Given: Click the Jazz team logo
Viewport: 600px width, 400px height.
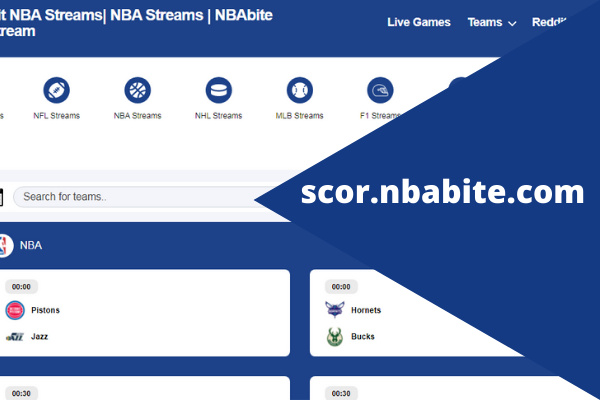Looking at the screenshot, I should point(15,337).
